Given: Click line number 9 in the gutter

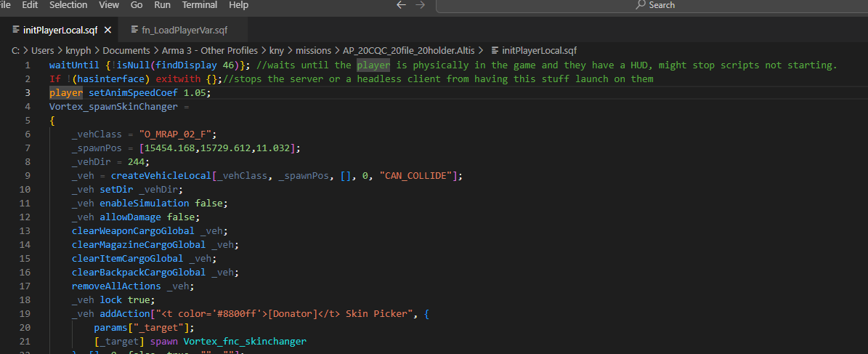Looking at the screenshot, I should click(28, 176).
